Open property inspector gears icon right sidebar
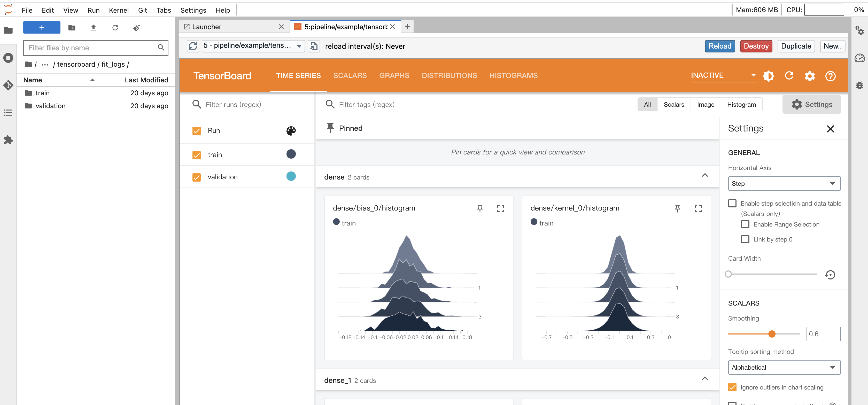Screen dimensions: 868x405 point(859,30)
